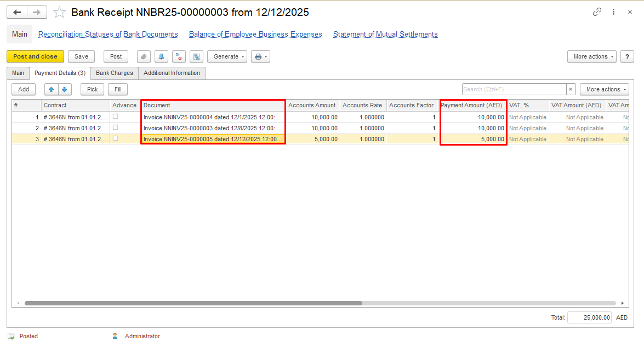The image size is (644, 347).
Task: Clear the search field with x
Action: (x=571, y=89)
